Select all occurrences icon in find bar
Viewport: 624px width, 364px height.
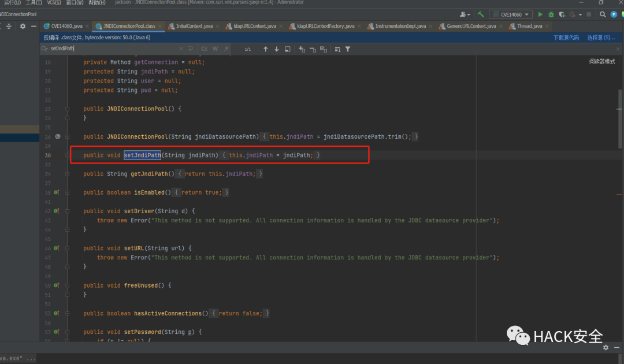pyautogui.click(x=324, y=49)
